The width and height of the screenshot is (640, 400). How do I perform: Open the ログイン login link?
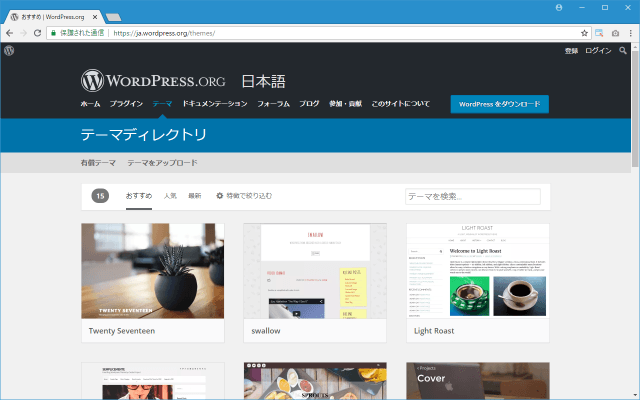(x=598, y=51)
